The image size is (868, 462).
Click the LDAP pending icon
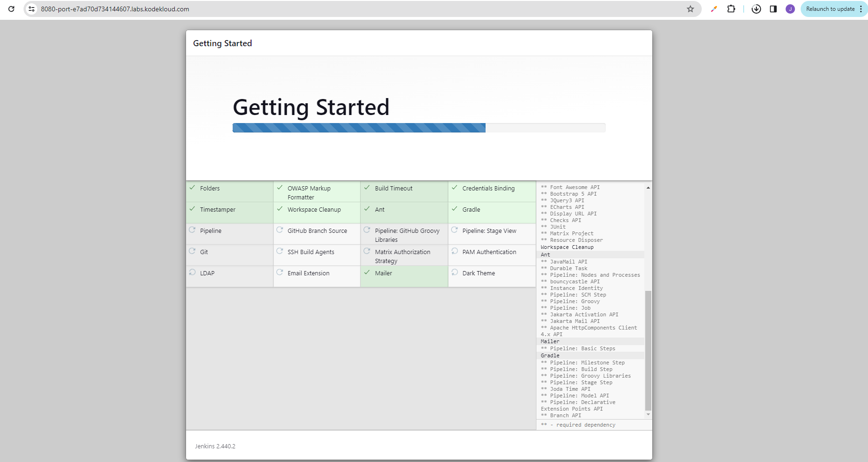(x=192, y=272)
